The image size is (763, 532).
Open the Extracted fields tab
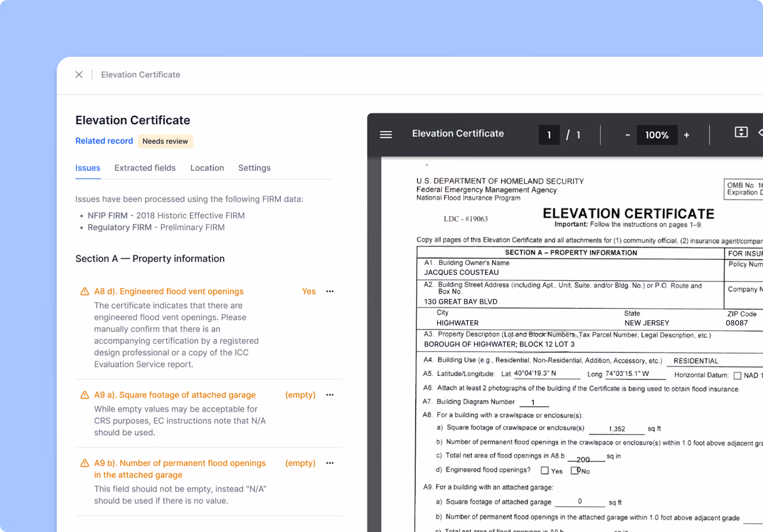(x=145, y=168)
